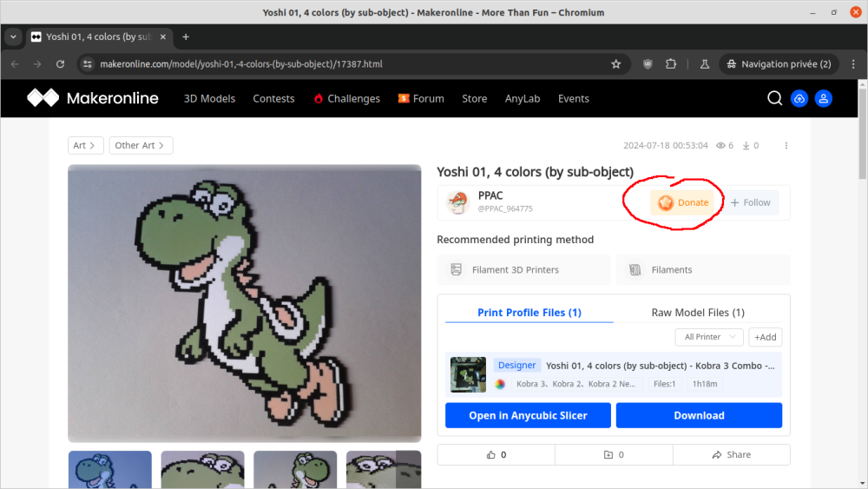The height and width of the screenshot is (489, 868).
Task: Click the @PPAC_964775 handle
Action: (505, 208)
